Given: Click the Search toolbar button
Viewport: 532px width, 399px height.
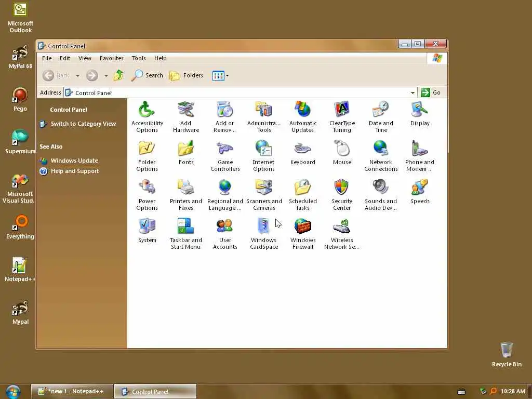Looking at the screenshot, I should tap(147, 75).
